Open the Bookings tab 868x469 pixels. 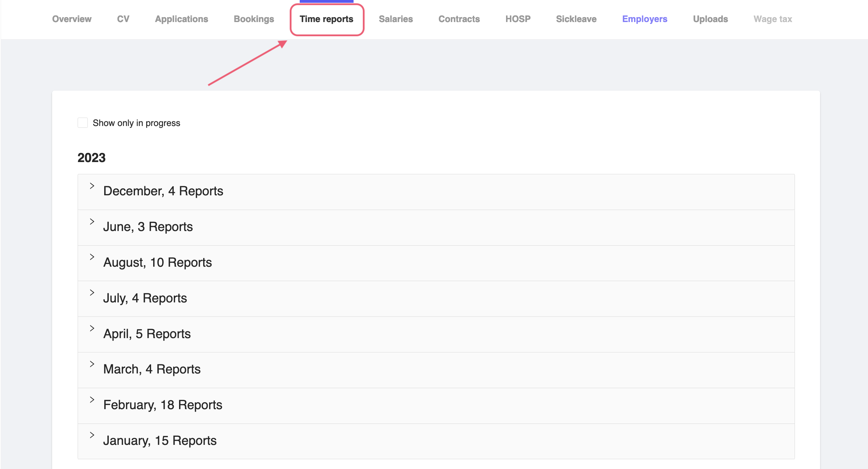click(254, 19)
